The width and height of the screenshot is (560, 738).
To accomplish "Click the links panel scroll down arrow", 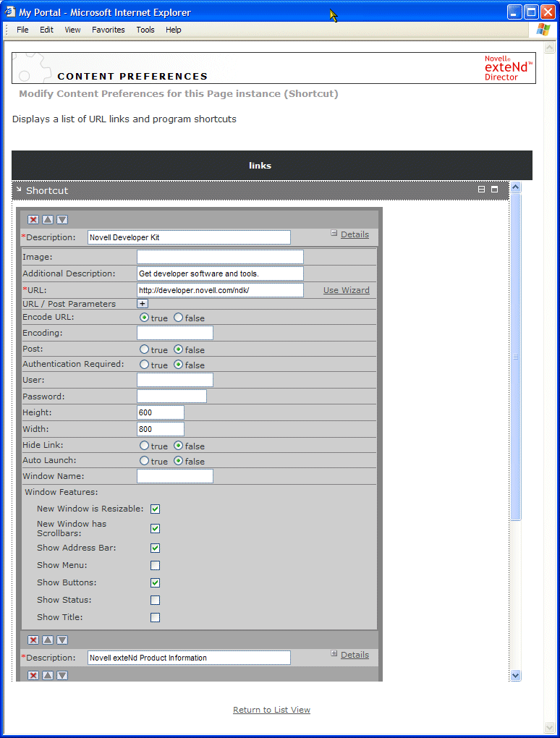I will (x=516, y=675).
